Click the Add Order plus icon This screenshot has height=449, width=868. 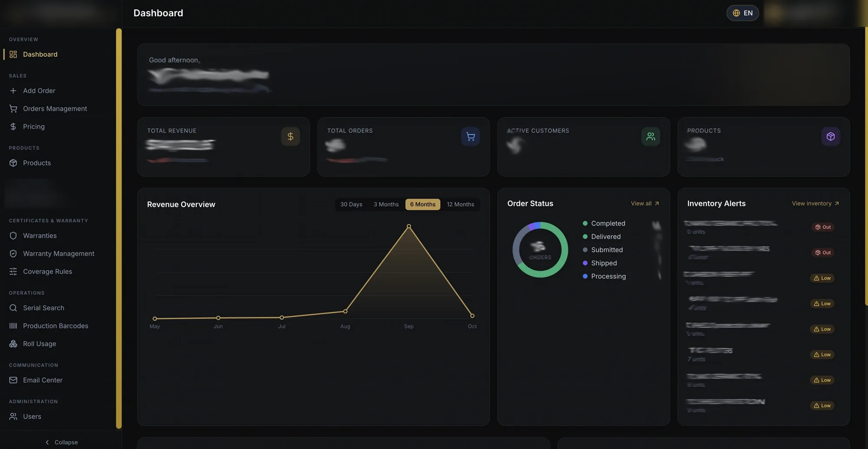tap(13, 91)
